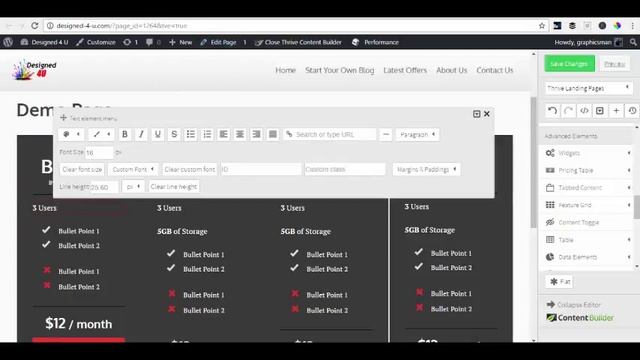Image resolution: width=640 pixels, height=360 pixels.
Task: Click the Flat style button
Action: click(x=560, y=282)
